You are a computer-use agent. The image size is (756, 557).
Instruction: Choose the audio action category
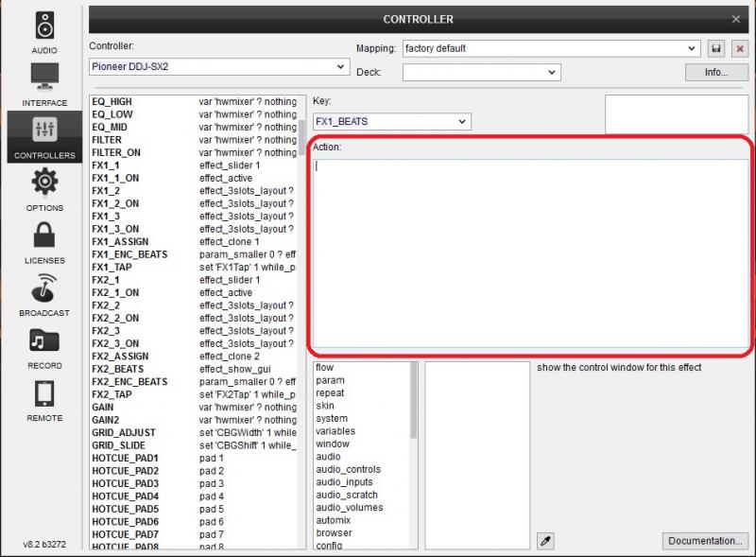(x=362, y=457)
